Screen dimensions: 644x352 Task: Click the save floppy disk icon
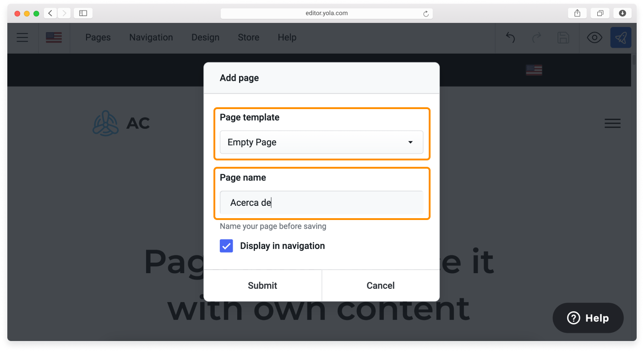point(563,38)
